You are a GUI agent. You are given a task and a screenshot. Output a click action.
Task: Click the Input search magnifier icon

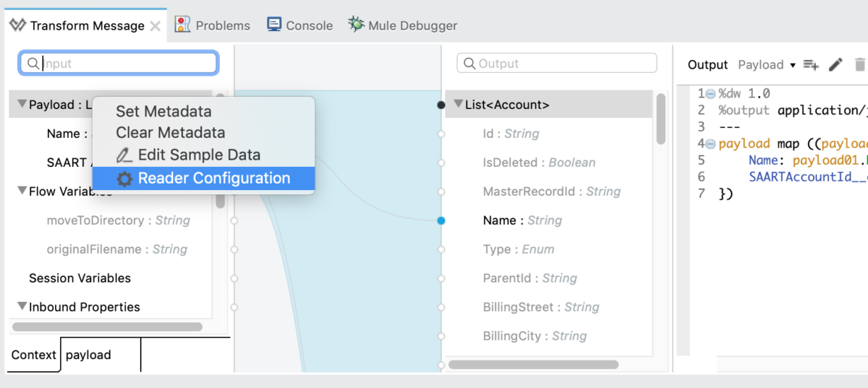coord(33,63)
